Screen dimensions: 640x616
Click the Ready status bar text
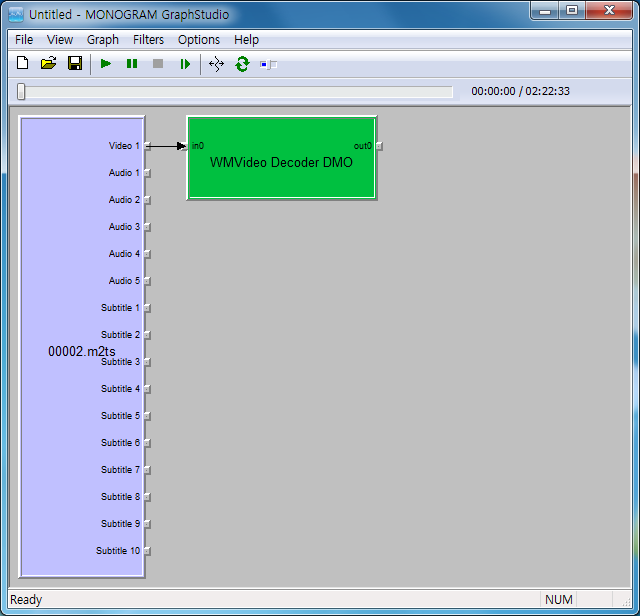[x=26, y=600]
